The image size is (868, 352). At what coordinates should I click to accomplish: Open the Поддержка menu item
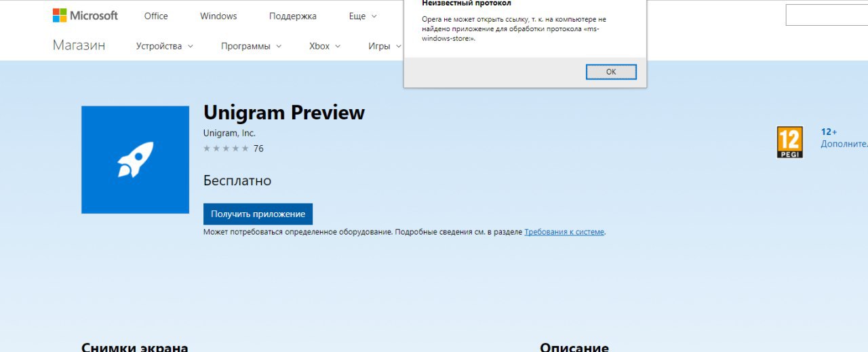tap(293, 16)
